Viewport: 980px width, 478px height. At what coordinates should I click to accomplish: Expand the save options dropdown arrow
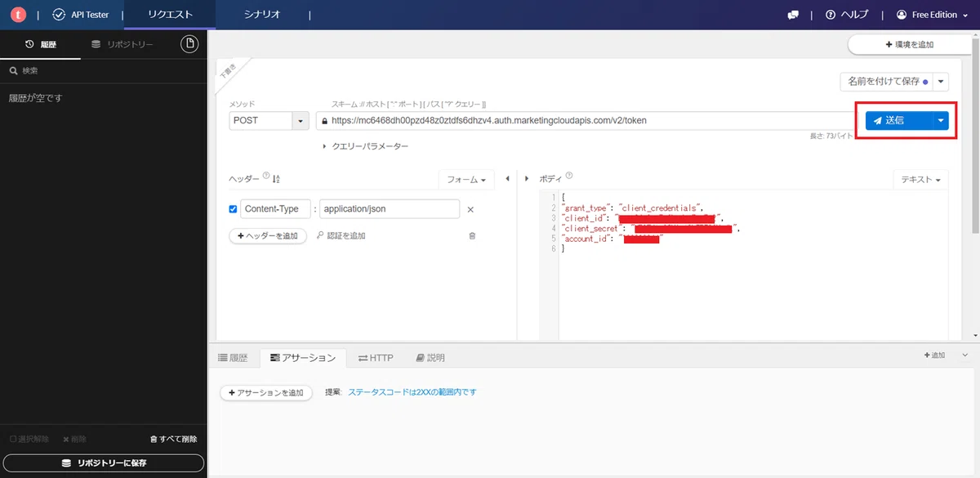[941, 82]
